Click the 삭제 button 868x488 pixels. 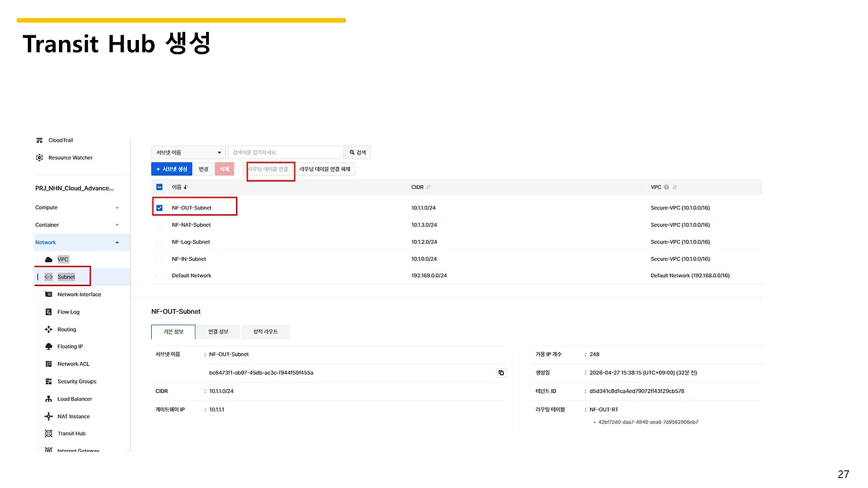pos(224,169)
